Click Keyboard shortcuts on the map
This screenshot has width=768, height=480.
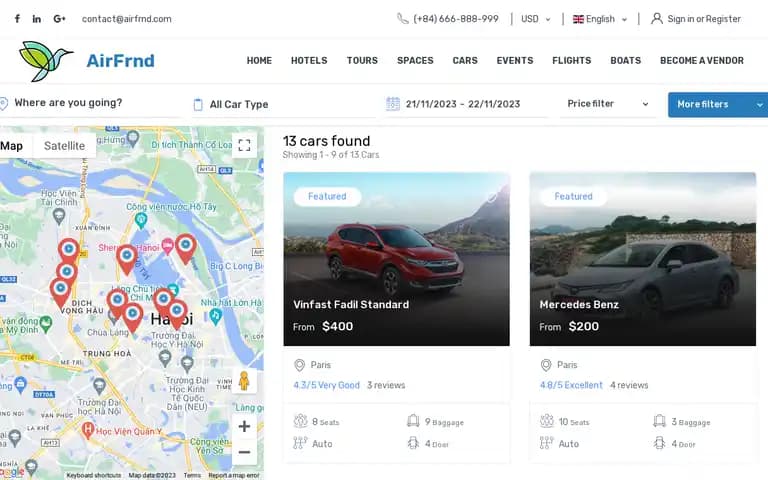94,475
